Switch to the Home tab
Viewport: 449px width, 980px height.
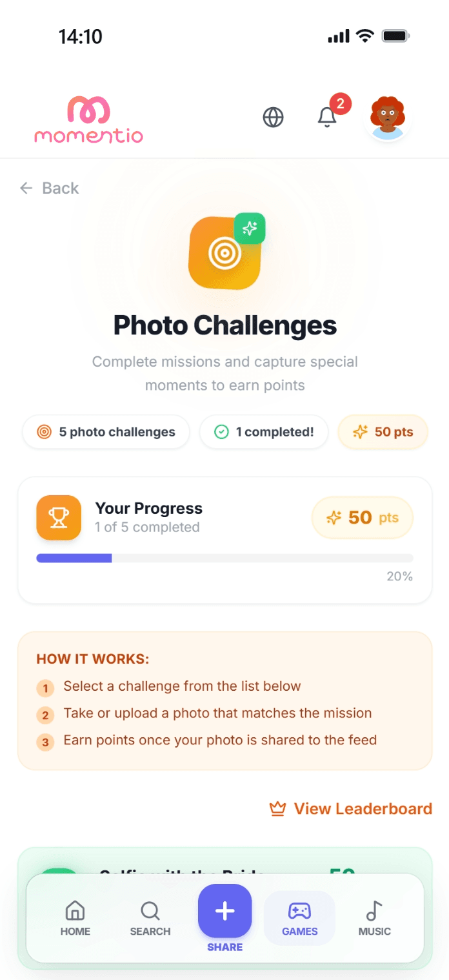(x=75, y=919)
